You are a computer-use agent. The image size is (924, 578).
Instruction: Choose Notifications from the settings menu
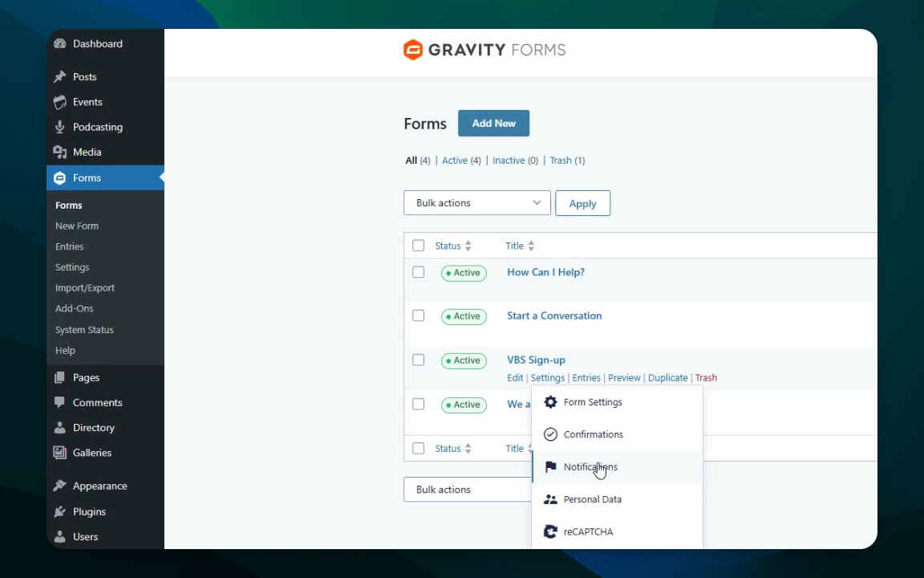tap(617, 467)
